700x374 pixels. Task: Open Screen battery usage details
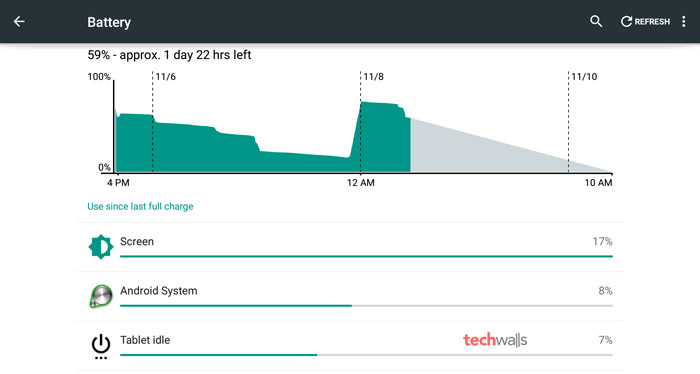pyautogui.click(x=350, y=247)
